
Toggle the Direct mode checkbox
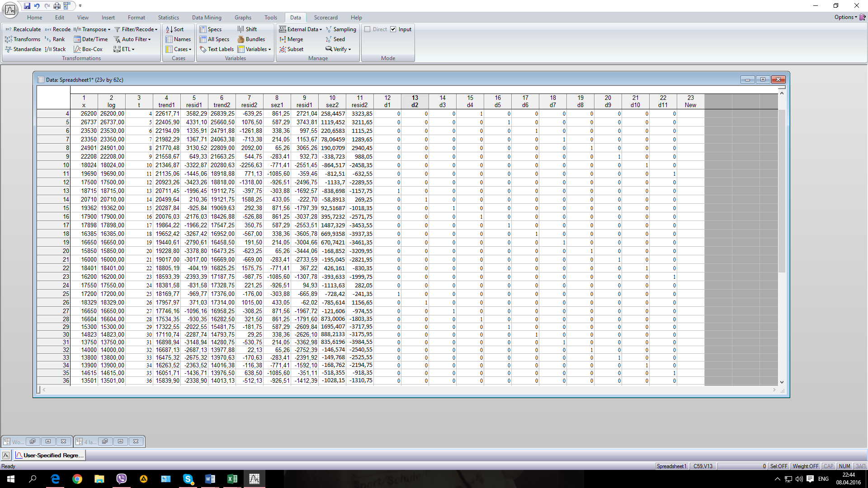point(368,29)
